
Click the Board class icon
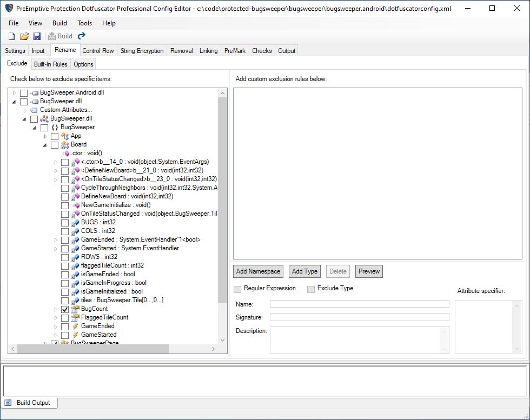[x=65, y=145]
